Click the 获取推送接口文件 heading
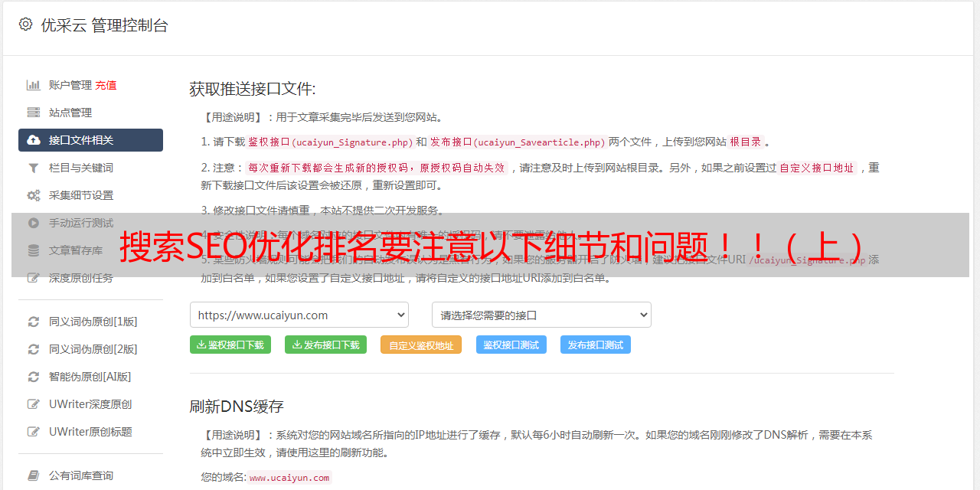 [253, 89]
